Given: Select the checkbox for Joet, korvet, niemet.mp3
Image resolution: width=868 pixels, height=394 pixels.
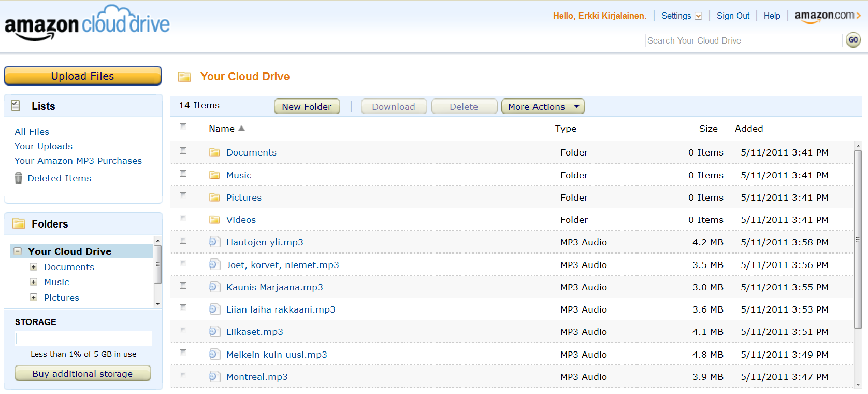Looking at the screenshot, I should [x=183, y=263].
